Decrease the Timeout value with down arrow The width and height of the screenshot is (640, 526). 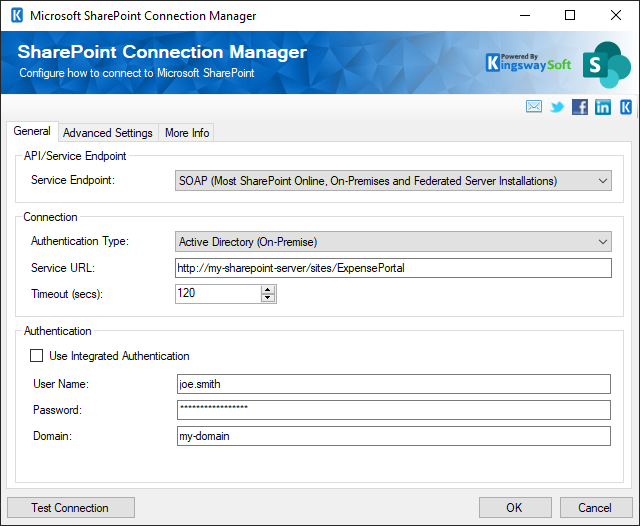click(268, 298)
